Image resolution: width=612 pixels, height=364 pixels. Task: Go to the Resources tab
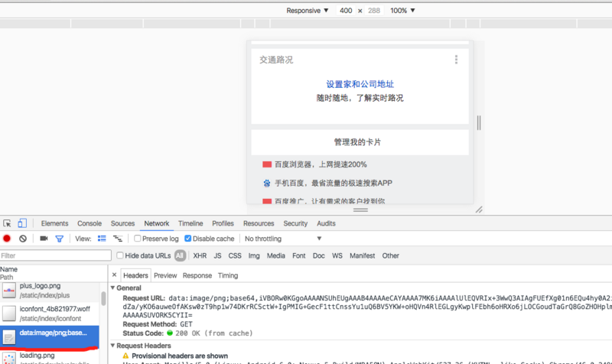click(x=259, y=223)
